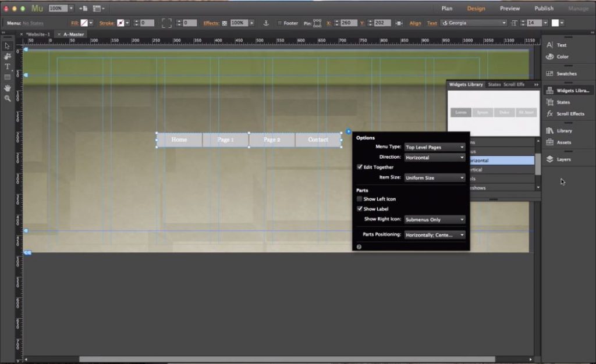Expand the Georgia font dropdown
The width and height of the screenshot is (596, 364).
[503, 23]
